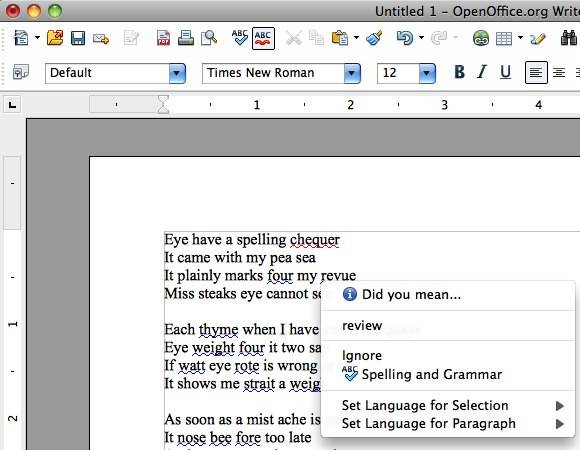Click the New Document icon

[21, 38]
